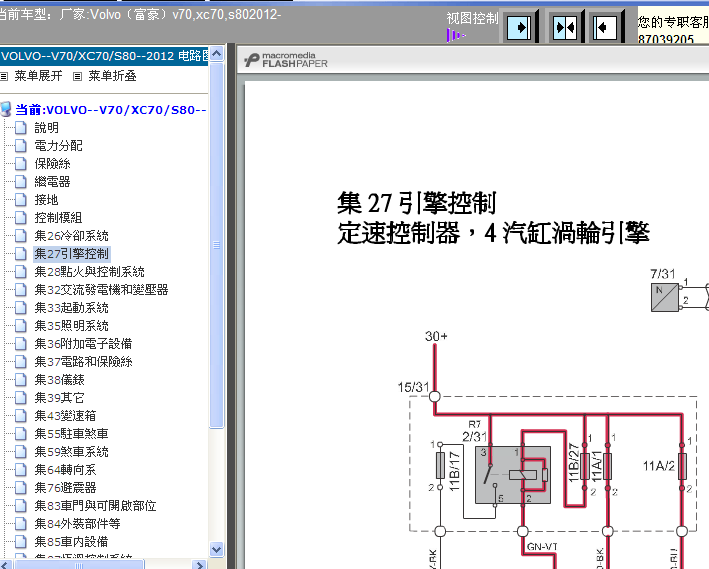Click the diagram title 集 27 引擎控制
This screenshot has height=569, width=709.
[x=416, y=203]
